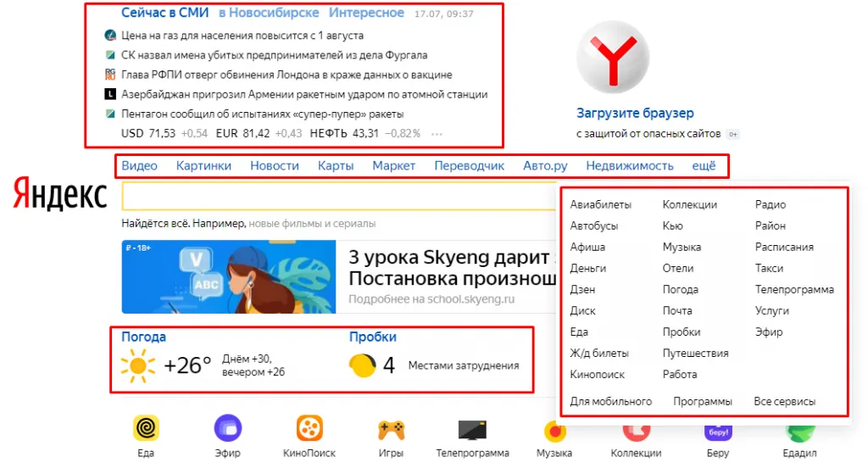Switch to the Сейчас в СМИ tab
The height and width of the screenshot is (468, 868).
165,13
